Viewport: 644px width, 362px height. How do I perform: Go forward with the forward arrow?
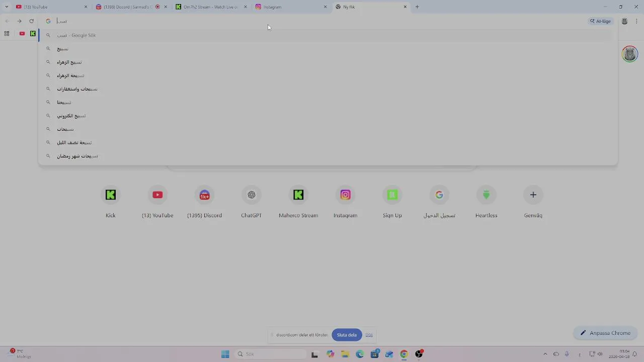(19, 21)
